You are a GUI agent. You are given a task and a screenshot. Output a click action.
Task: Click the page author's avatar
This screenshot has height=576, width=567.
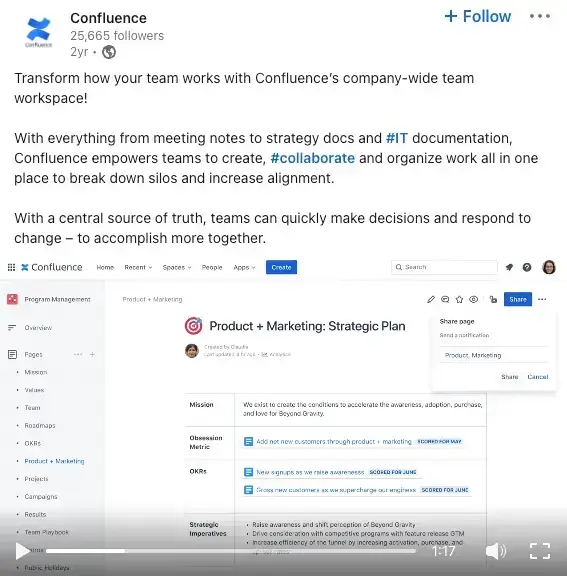(x=192, y=351)
